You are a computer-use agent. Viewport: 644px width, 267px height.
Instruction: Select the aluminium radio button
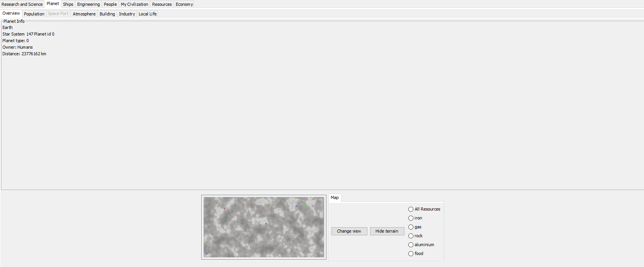click(421, 245)
